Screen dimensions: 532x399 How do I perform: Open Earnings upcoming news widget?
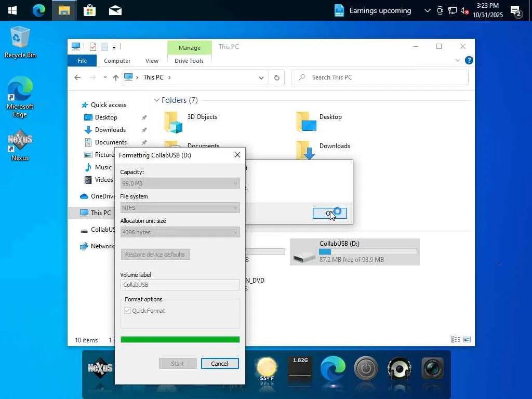point(373,10)
